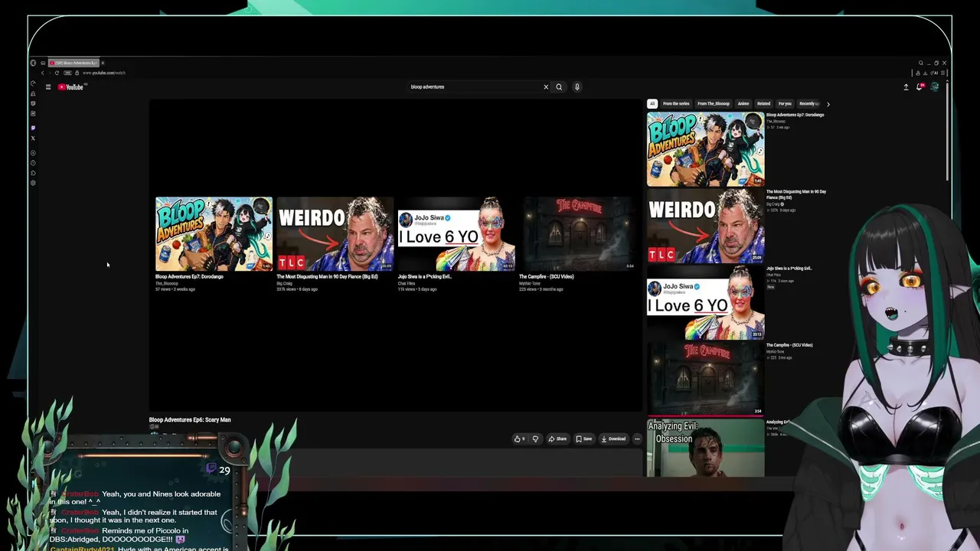Show more chips with the right chevron
Image resolution: width=980 pixels, height=551 pixels.
point(828,103)
